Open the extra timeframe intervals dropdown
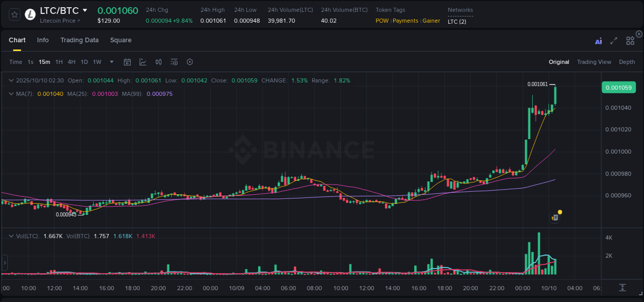Screen dimensions: 644x302 [111, 61]
